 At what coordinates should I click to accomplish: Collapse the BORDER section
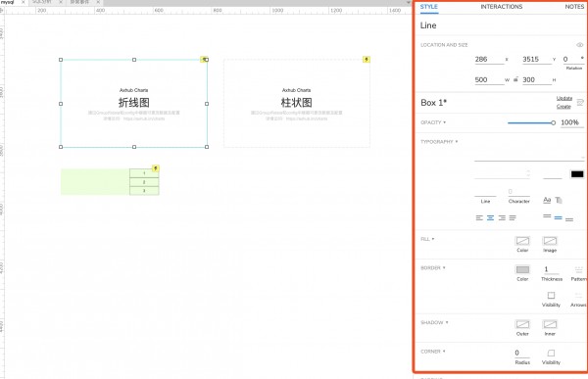point(433,268)
